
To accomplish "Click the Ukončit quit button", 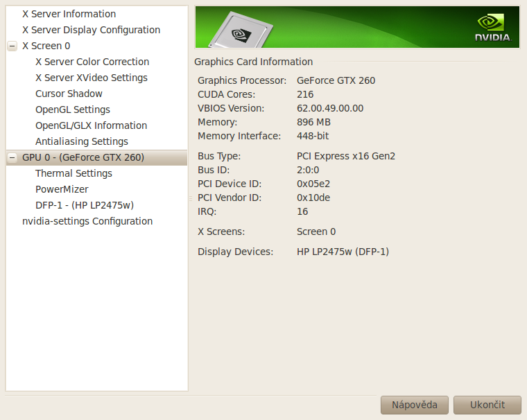I will click(x=487, y=405).
